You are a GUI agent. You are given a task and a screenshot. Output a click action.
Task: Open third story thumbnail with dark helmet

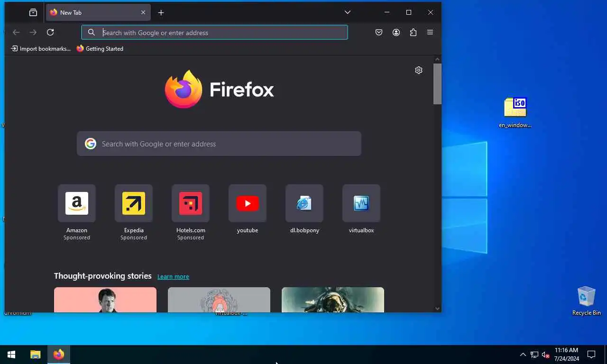333,300
